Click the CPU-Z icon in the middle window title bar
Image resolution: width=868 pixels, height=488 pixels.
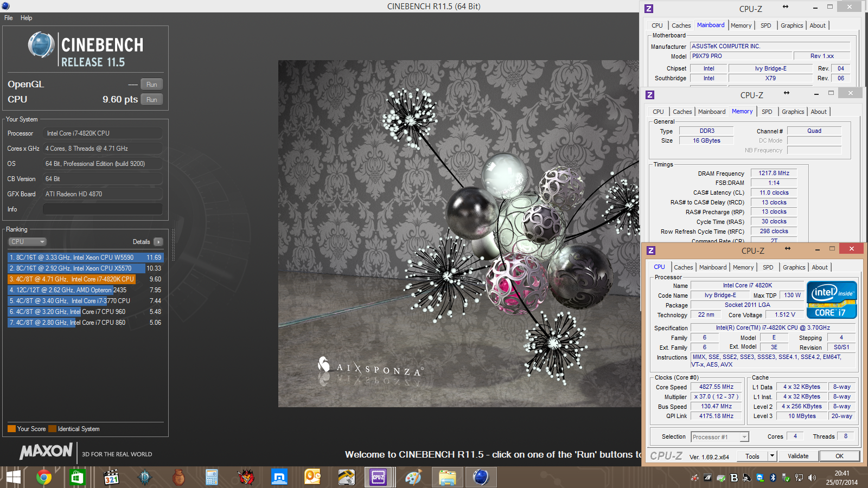pos(650,95)
